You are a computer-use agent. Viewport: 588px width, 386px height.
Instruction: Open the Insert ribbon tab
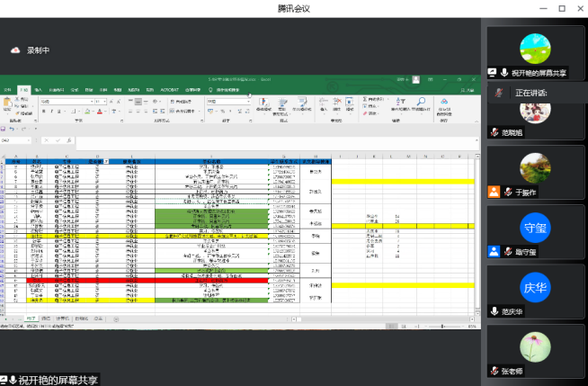tap(40, 90)
